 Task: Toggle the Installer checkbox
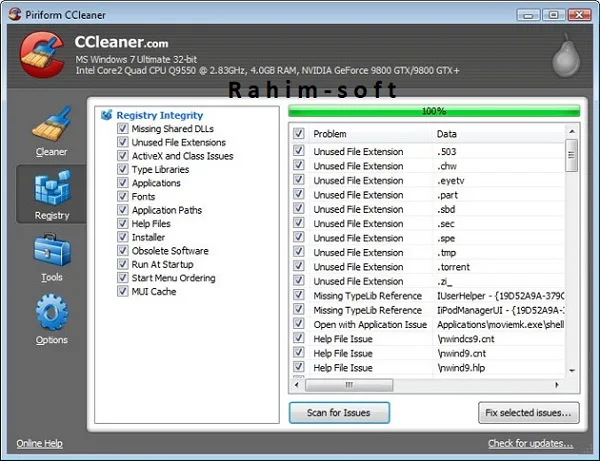click(x=122, y=237)
